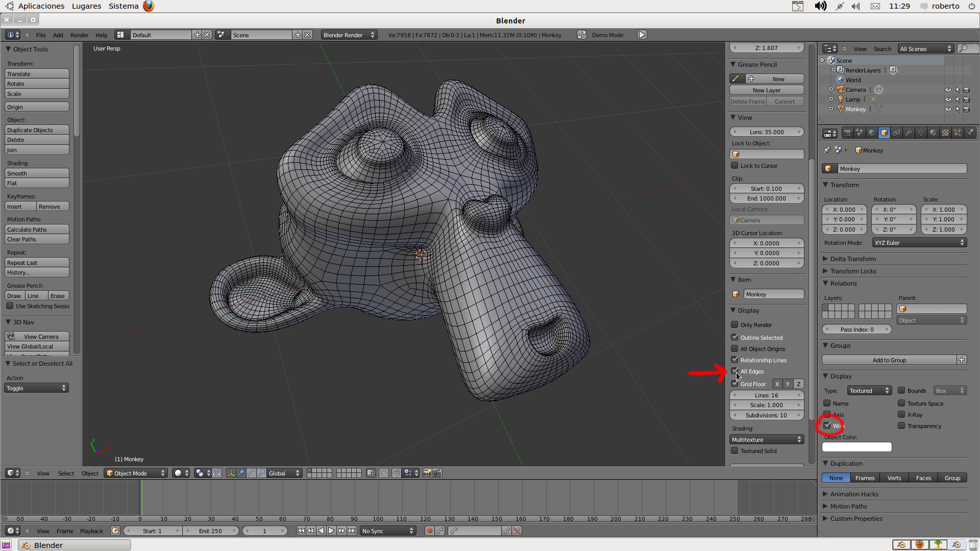This screenshot has height=551, width=980.
Task: Open the Object Mode dropdown
Action: (x=136, y=473)
